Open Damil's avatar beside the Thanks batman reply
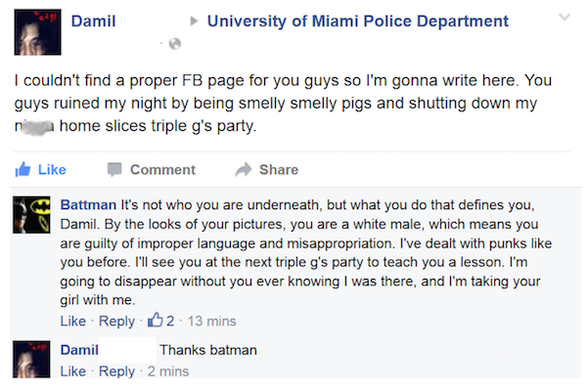The height and width of the screenshot is (392, 587). (x=31, y=359)
